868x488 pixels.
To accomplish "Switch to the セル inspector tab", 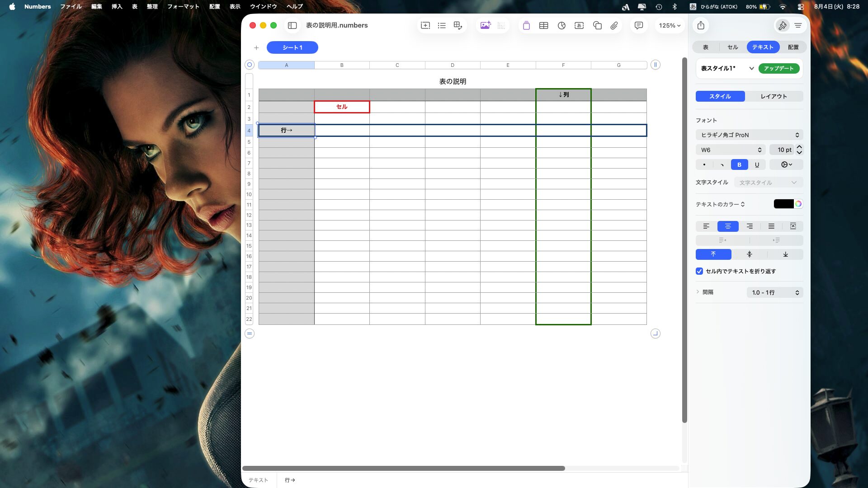I will (733, 47).
